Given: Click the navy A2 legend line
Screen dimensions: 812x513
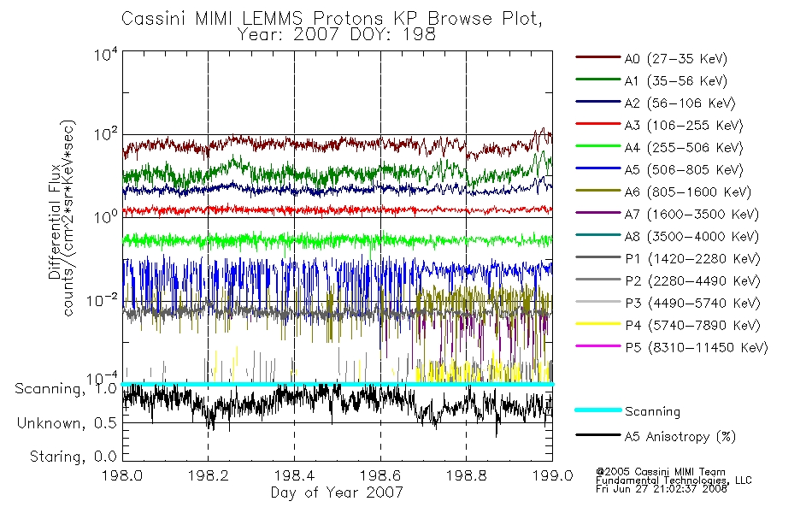Looking at the screenshot, I should [x=597, y=102].
